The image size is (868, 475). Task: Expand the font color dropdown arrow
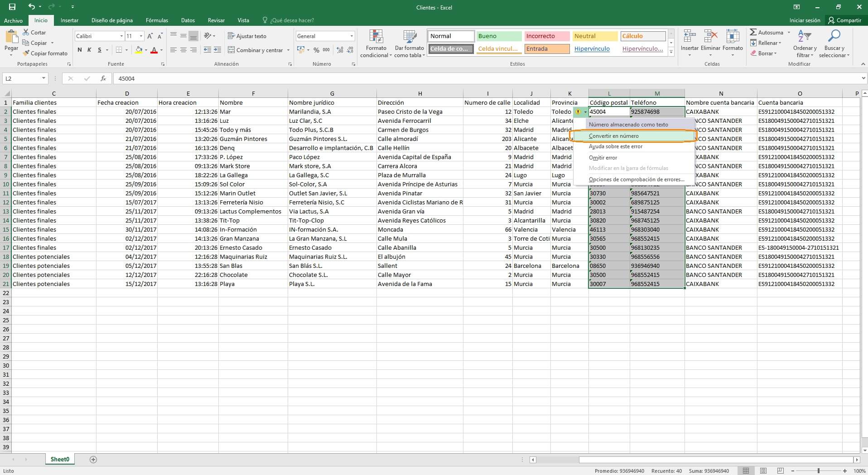tap(162, 50)
